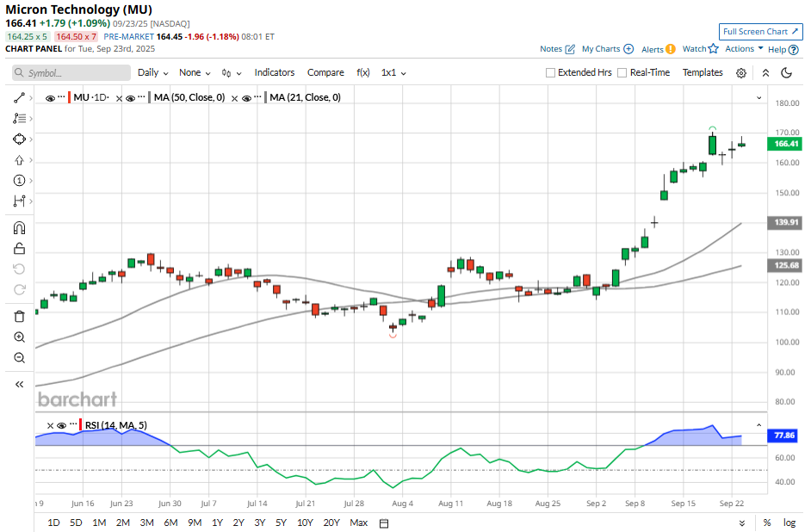
Task: Open the Compare menu
Action: pyautogui.click(x=325, y=73)
